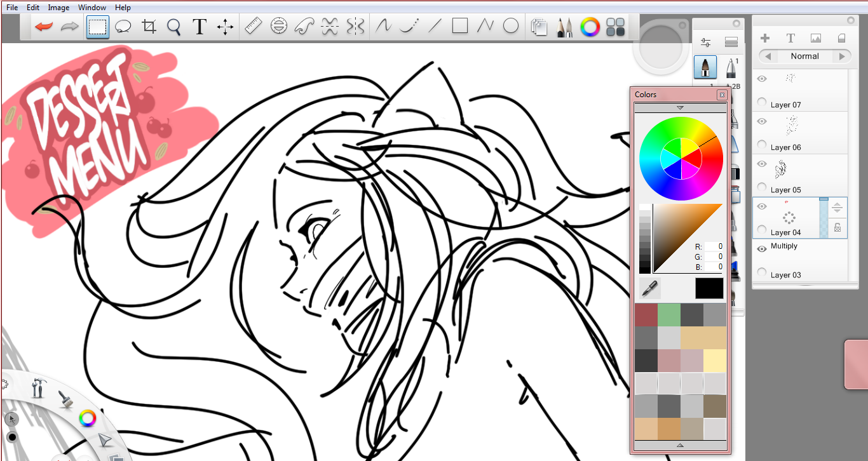Image resolution: width=868 pixels, height=461 pixels.
Task: Activate the Text tool in the toolbar
Action: (200, 27)
